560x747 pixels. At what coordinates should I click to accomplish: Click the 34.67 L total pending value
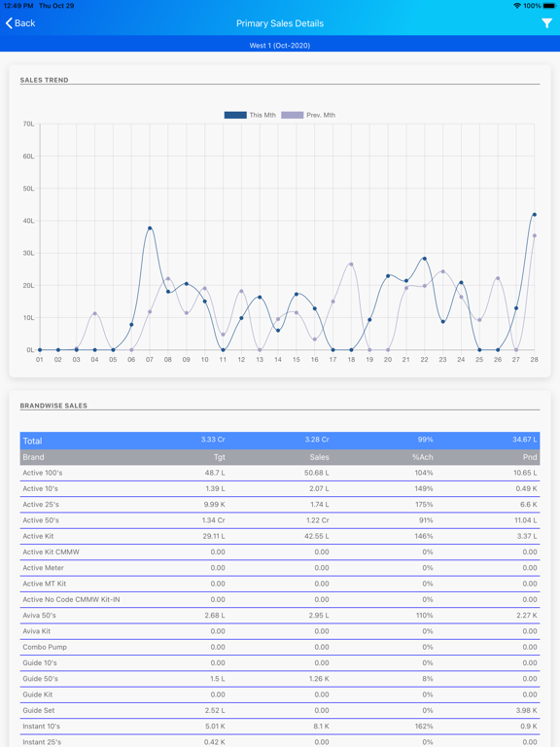525,440
